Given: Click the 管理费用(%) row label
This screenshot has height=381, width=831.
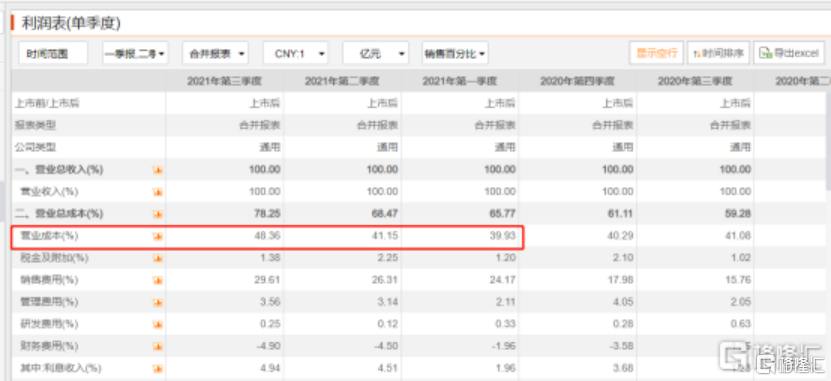Looking at the screenshot, I should pos(49,302).
